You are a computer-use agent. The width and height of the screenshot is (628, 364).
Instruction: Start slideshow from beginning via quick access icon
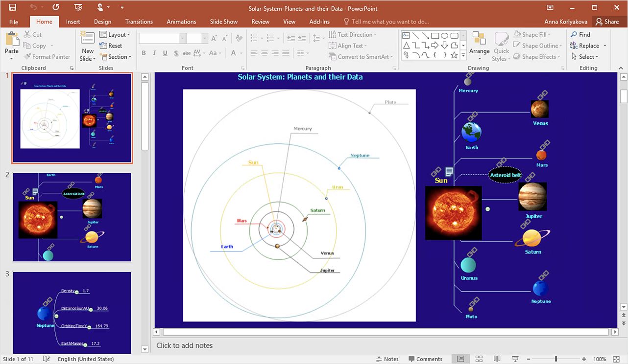tap(78, 7)
